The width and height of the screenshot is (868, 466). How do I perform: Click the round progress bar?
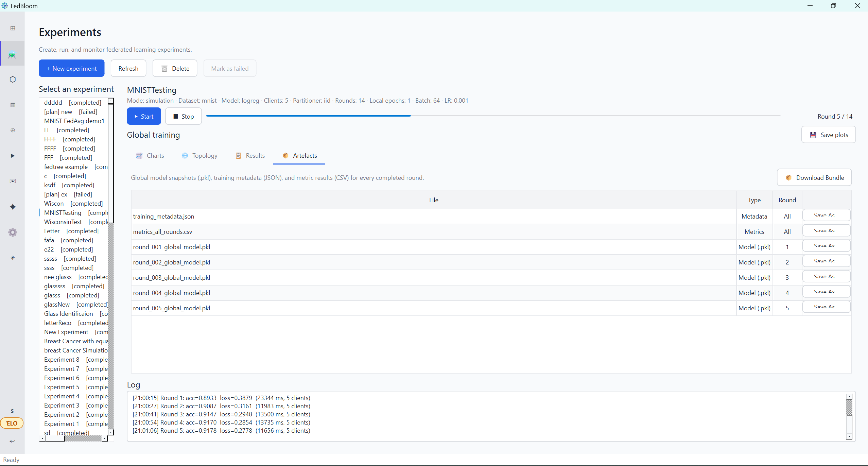[x=493, y=116]
